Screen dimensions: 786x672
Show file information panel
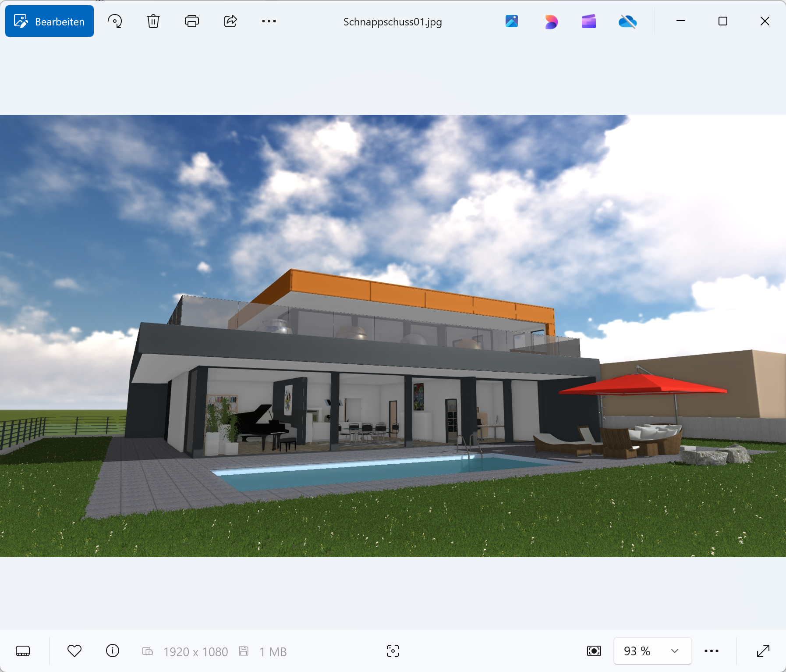point(113,651)
